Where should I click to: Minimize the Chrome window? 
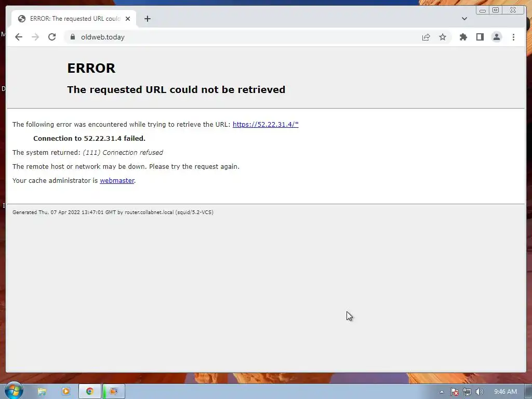pos(483,10)
